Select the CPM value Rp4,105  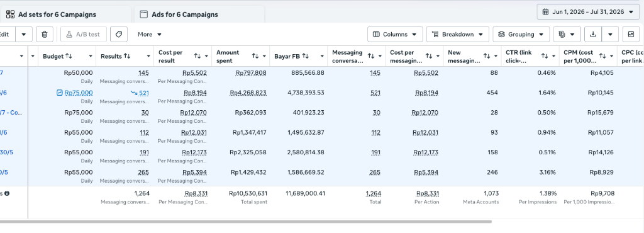(602, 73)
